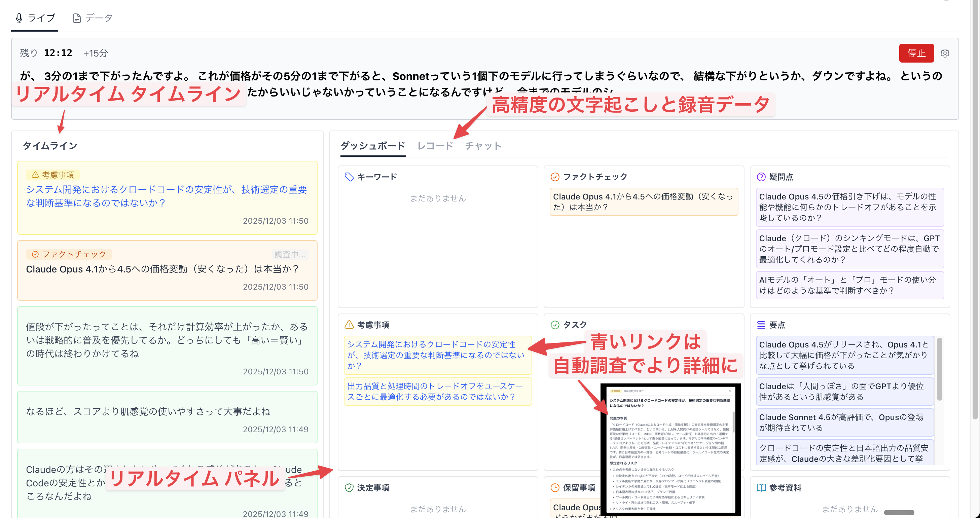This screenshot has width=980, height=518.
Task: Click the question mark icon beside 疑問点
Action: click(761, 177)
